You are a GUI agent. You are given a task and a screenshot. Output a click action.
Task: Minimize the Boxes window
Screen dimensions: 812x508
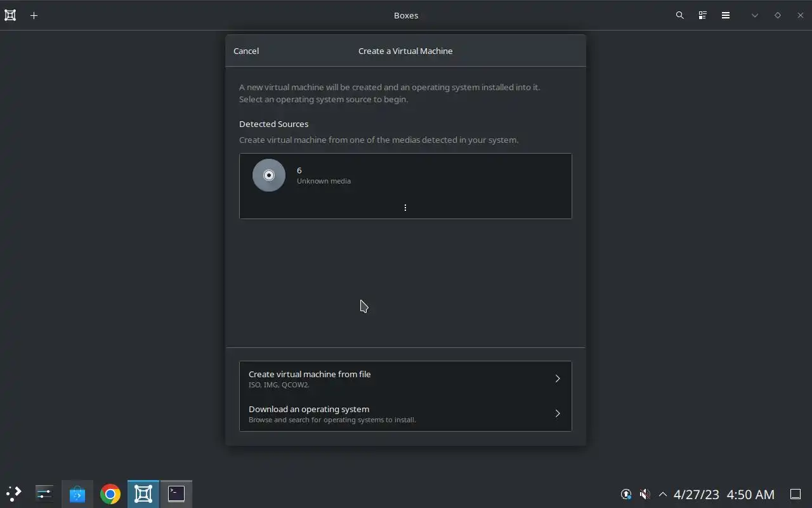[x=755, y=15]
